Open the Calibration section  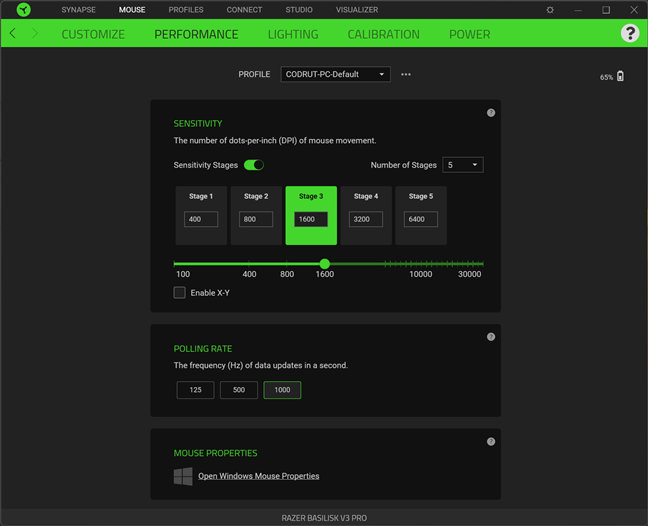point(383,34)
